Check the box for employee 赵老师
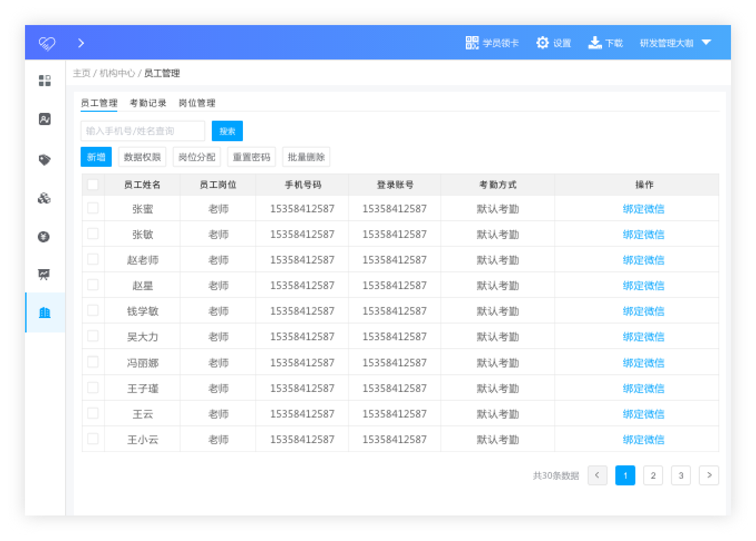 (x=93, y=259)
